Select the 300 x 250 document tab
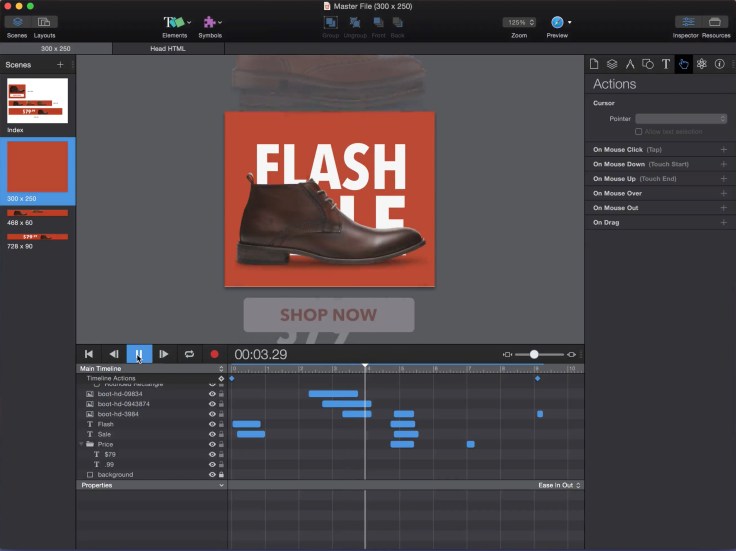Viewport: 736px width, 551px height. click(x=56, y=48)
